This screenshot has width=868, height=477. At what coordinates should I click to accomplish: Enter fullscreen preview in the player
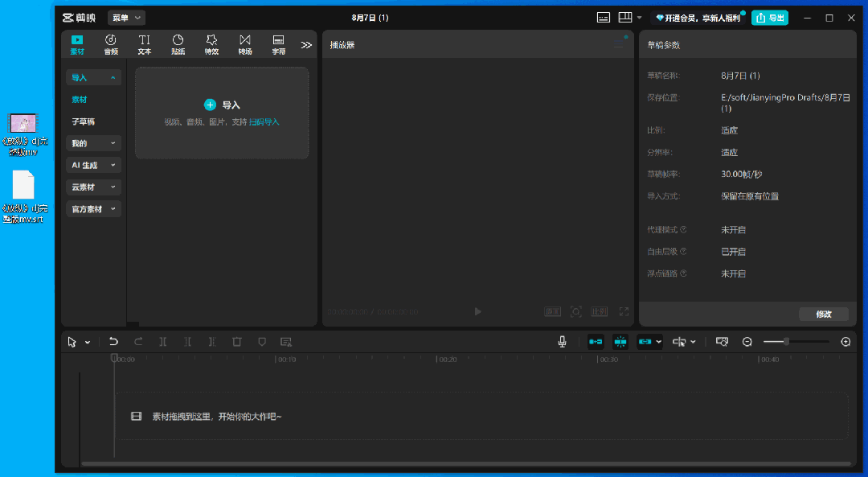pyautogui.click(x=624, y=312)
